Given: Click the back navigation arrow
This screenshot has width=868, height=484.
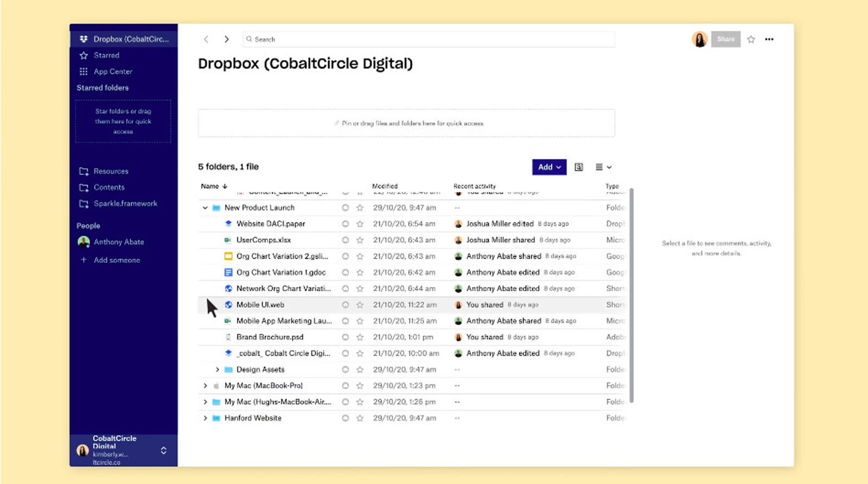Looking at the screenshot, I should click(x=206, y=39).
